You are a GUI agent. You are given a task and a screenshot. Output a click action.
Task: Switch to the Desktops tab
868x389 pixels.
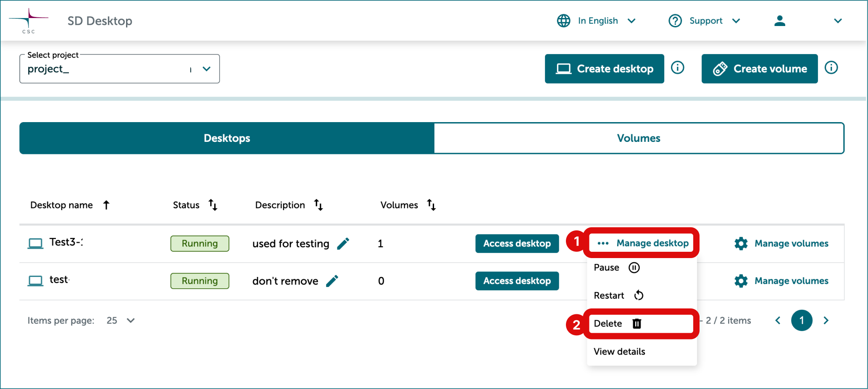(227, 138)
